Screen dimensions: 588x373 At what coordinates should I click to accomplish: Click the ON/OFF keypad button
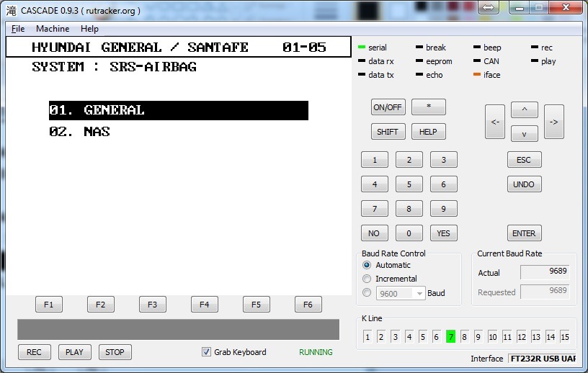click(x=388, y=107)
